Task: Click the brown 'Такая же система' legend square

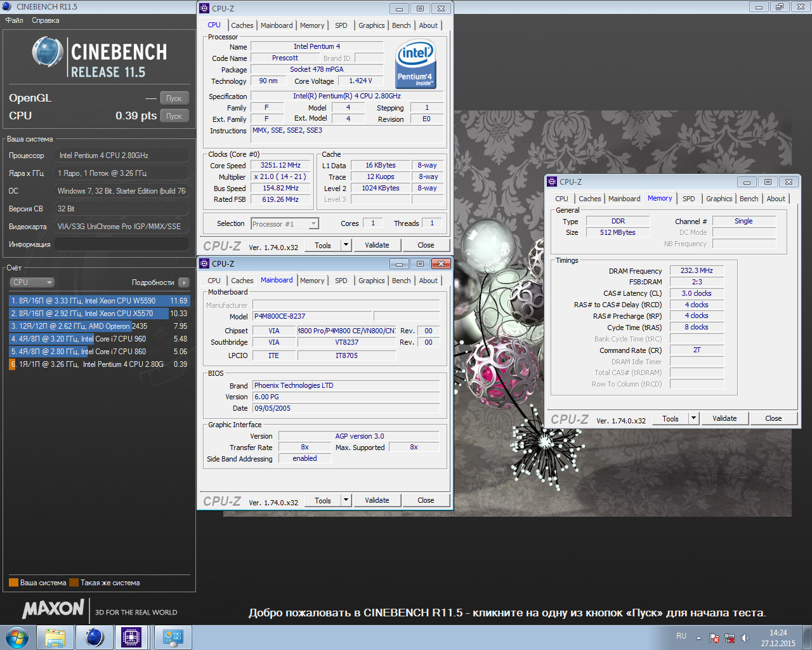Action: pos(74,583)
